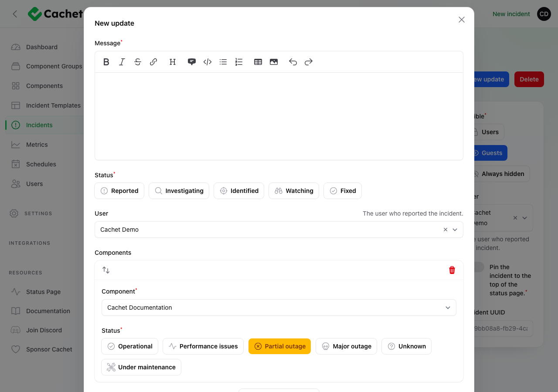Delete the component with red trash icon
This screenshot has width=558, height=392.
(x=452, y=270)
